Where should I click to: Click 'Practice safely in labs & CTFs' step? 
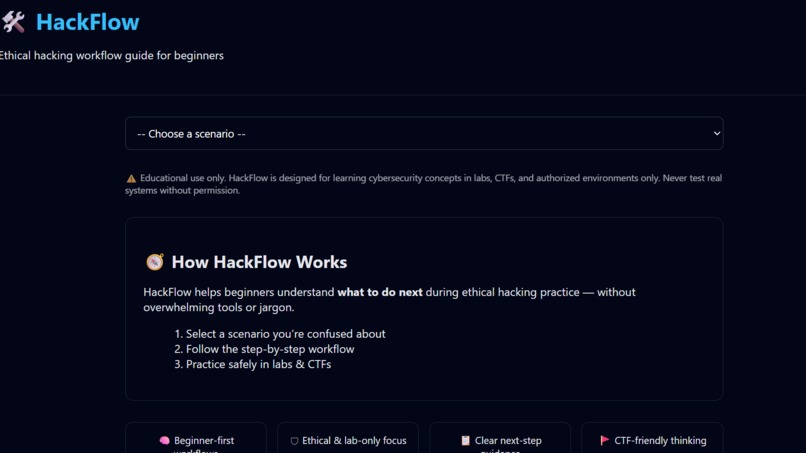point(258,364)
